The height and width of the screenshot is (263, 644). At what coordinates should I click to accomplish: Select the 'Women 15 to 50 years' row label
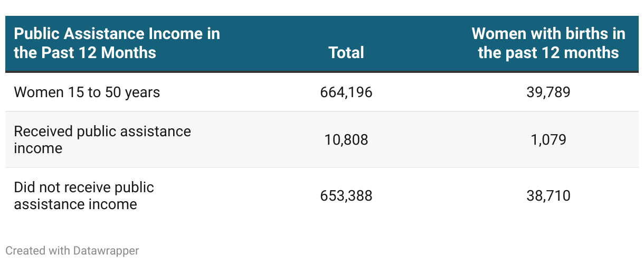coord(87,92)
